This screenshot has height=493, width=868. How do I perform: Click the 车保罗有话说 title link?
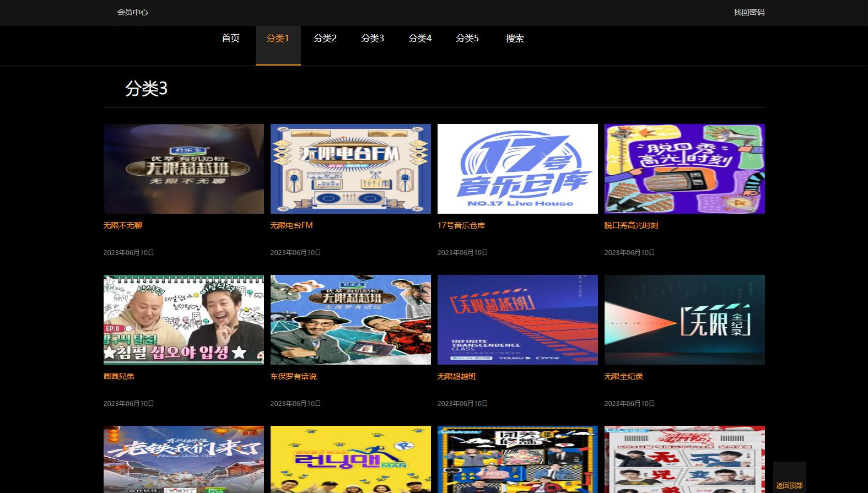coord(294,376)
